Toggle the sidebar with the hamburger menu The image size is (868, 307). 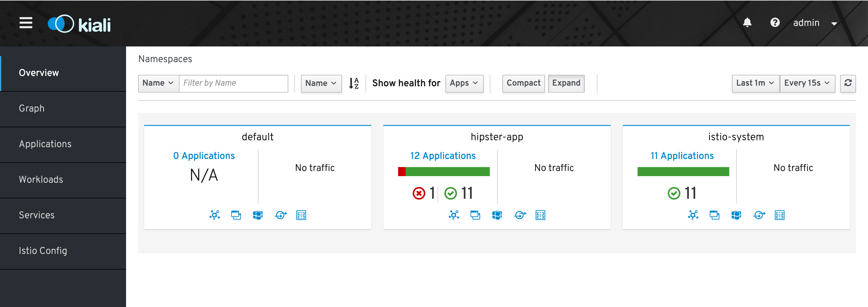pos(26,23)
